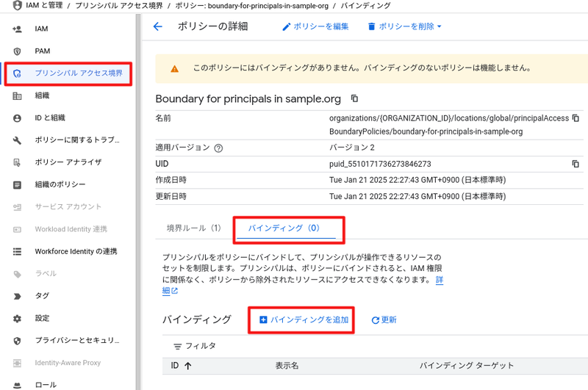Click the ポリシー アナライザ document-search icon

[x=17, y=162]
